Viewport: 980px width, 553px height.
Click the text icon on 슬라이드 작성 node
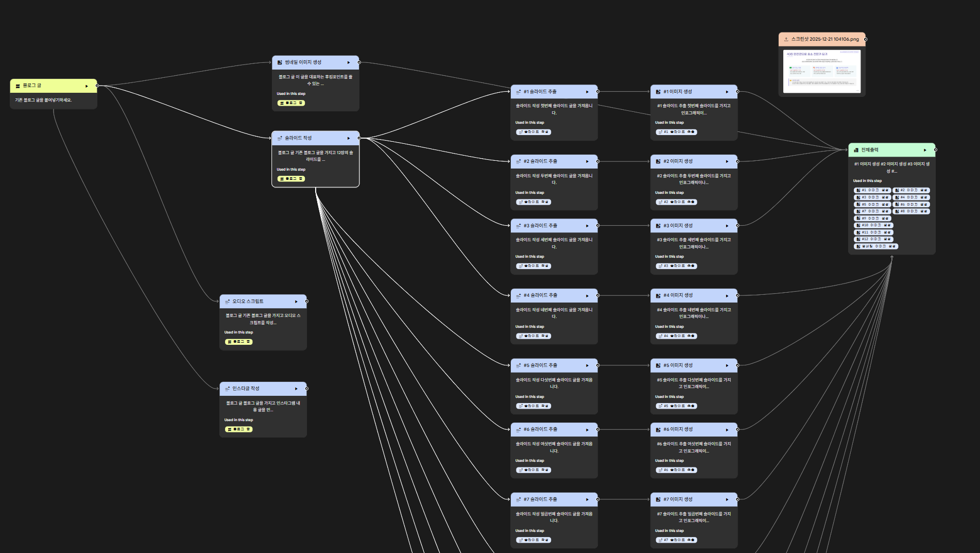coord(280,138)
